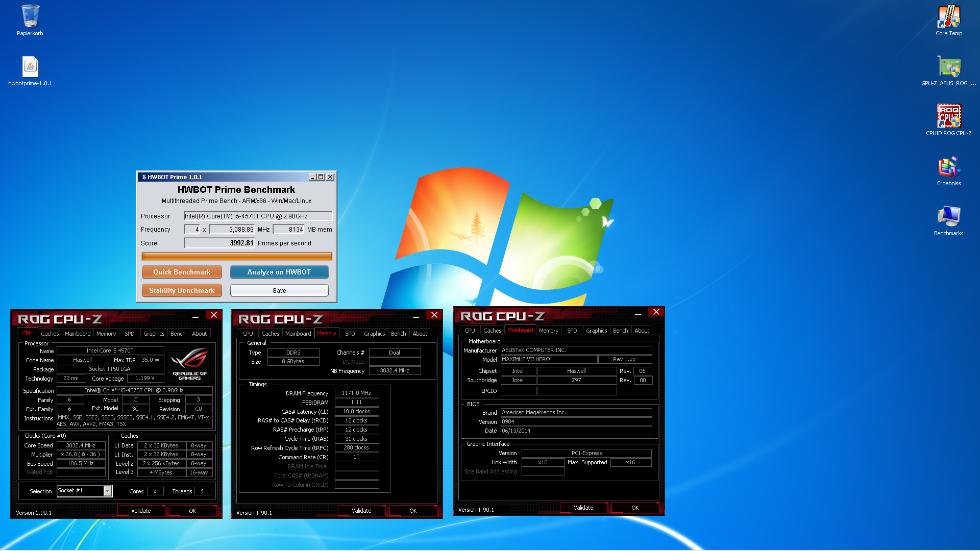The width and height of the screenshot is (980, 551).
Task: Close the CPU-Z window showing the CPU tab
Action: tap(214, 315)
